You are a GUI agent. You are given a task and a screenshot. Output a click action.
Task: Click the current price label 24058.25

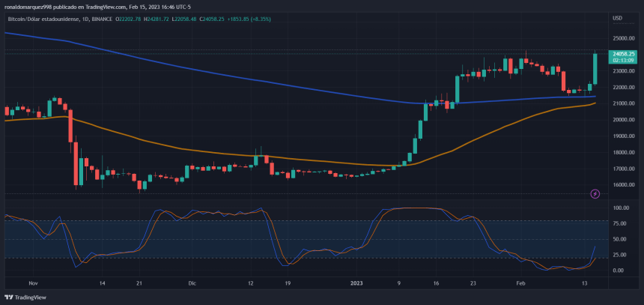coord(623,54)
